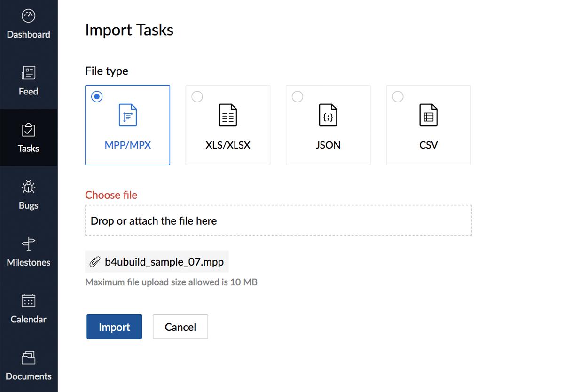
Task: Choose the XLS/XLSX radio button
Action: 197,96
